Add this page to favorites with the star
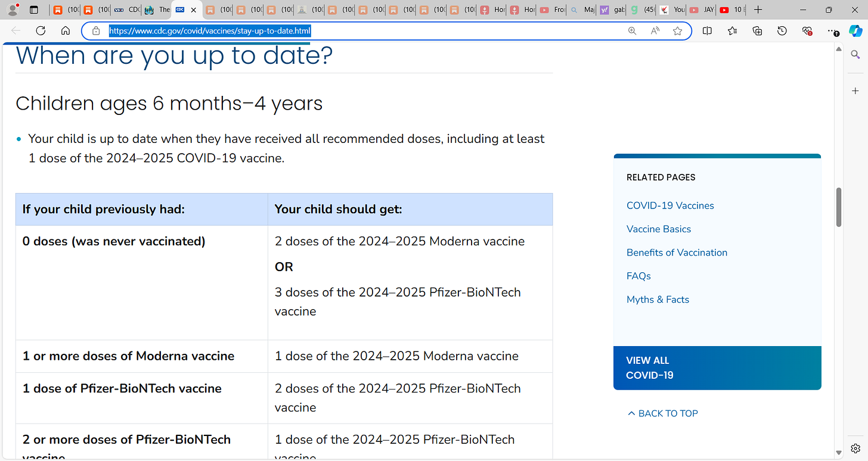This screenshot has height=461, width=868. [x=677, y=31]
